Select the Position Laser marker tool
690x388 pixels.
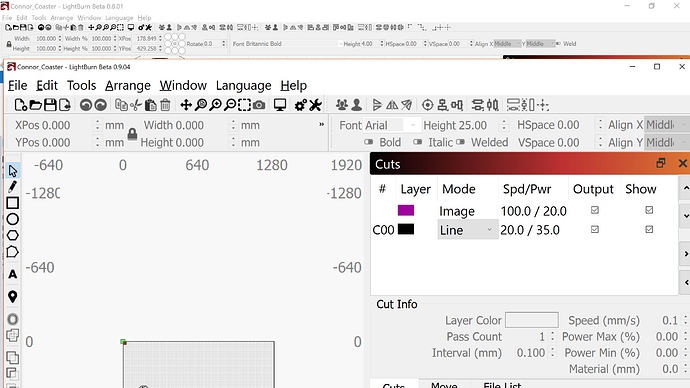[13, 296]
